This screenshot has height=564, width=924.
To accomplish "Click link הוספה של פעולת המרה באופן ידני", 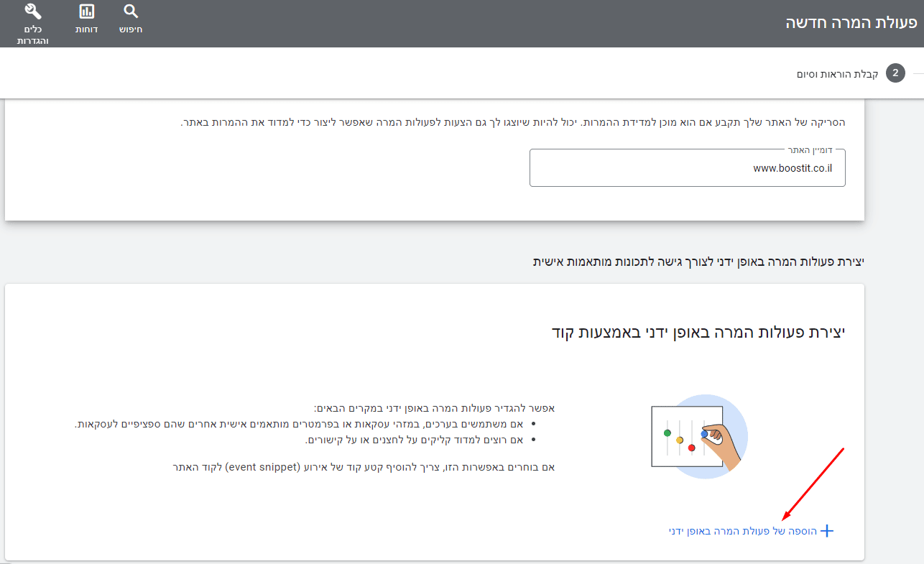I will pyautogui.click(x=743, y=531).
